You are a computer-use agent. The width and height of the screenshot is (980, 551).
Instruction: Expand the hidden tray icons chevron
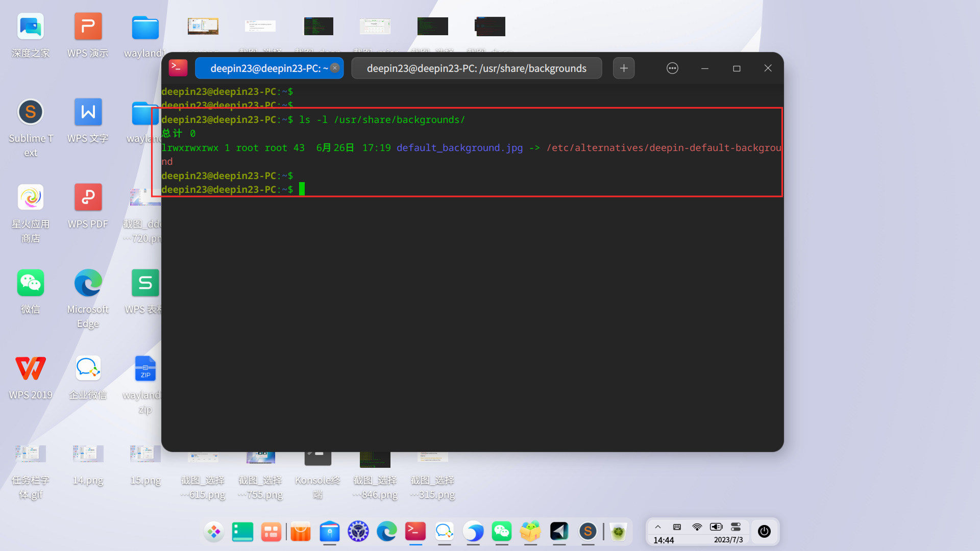(x=657, y=527)
